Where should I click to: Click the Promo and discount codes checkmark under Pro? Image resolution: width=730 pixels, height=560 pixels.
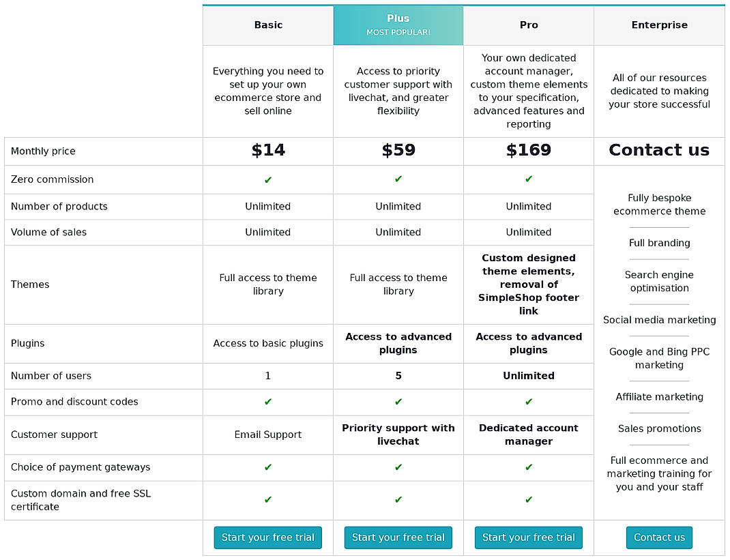(528, 402)
